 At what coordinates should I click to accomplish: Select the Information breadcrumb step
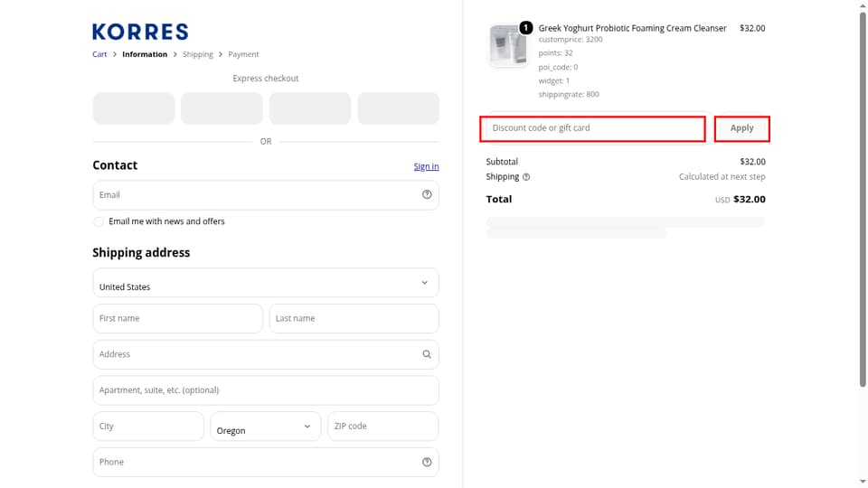coord(145,54)
